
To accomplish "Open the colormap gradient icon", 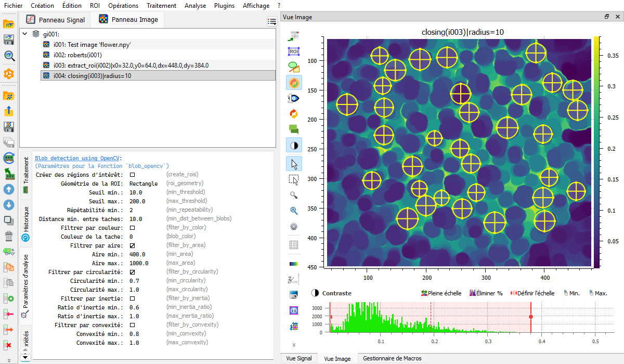I will tap(294, 264).
